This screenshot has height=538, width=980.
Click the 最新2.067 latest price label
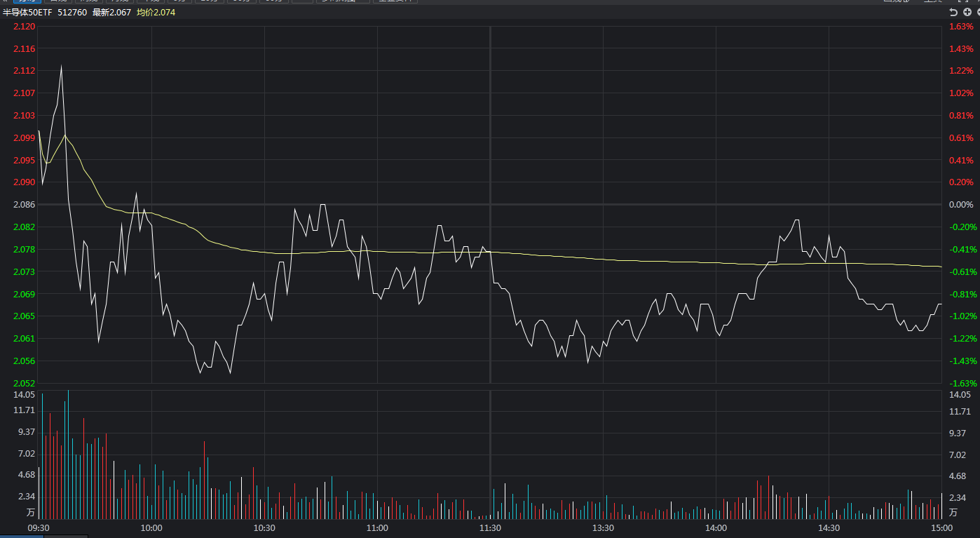coord(111,13)
